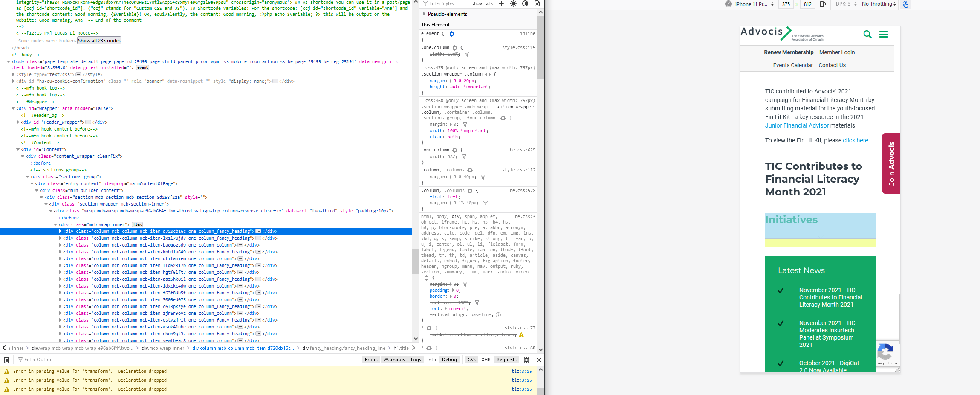Click the viewport width field 375
This screenshot has width=980, height=395.
(x=786, y=4)
